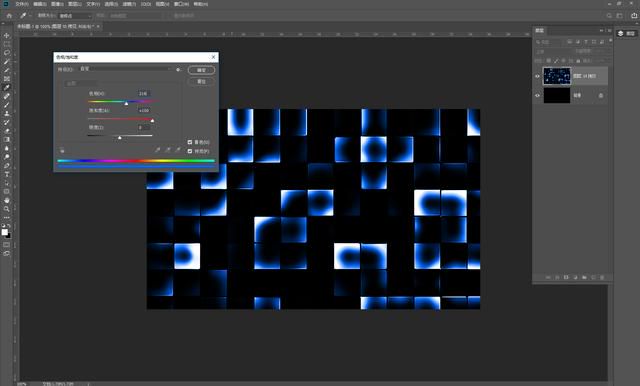The height and width of the screenshot is (386, 640).
Task: Click the Share icon at top right
Action: point(634,16)
